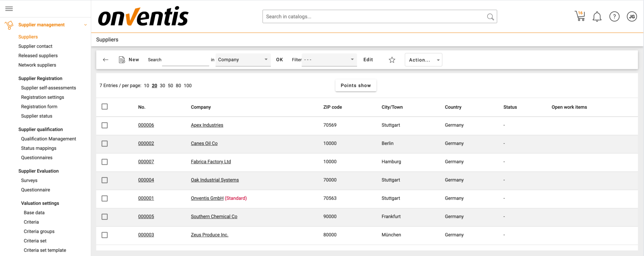
Task: Open the shopping cart
Action: click(x=580, y=16)
